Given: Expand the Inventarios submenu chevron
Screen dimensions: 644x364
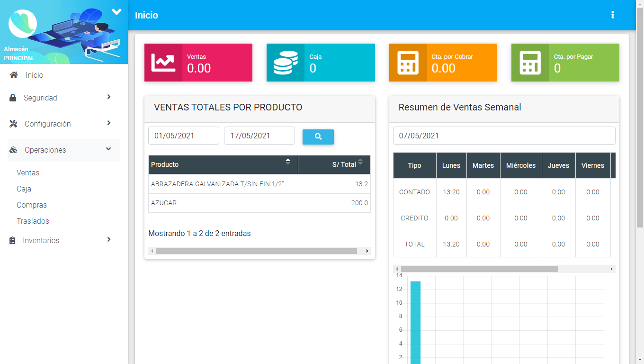Looking at the screenshot, I should pos(109,240).
